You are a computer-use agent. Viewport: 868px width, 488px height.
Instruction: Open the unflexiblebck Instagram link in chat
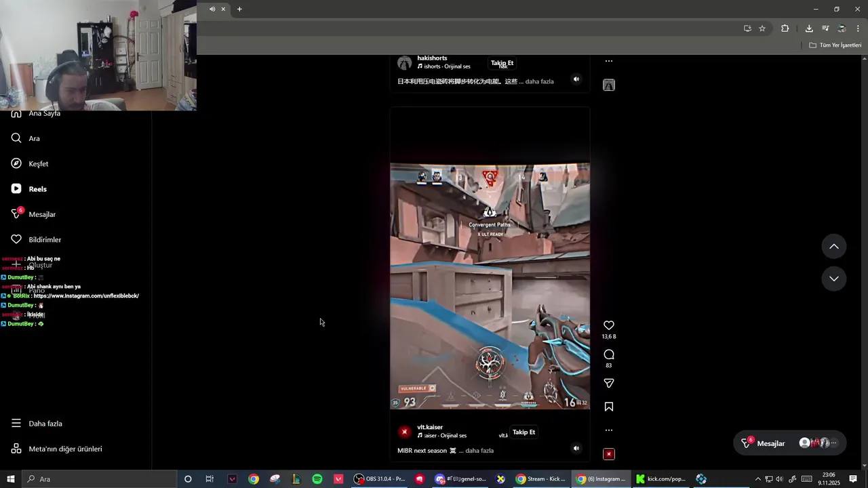point(86,296)
